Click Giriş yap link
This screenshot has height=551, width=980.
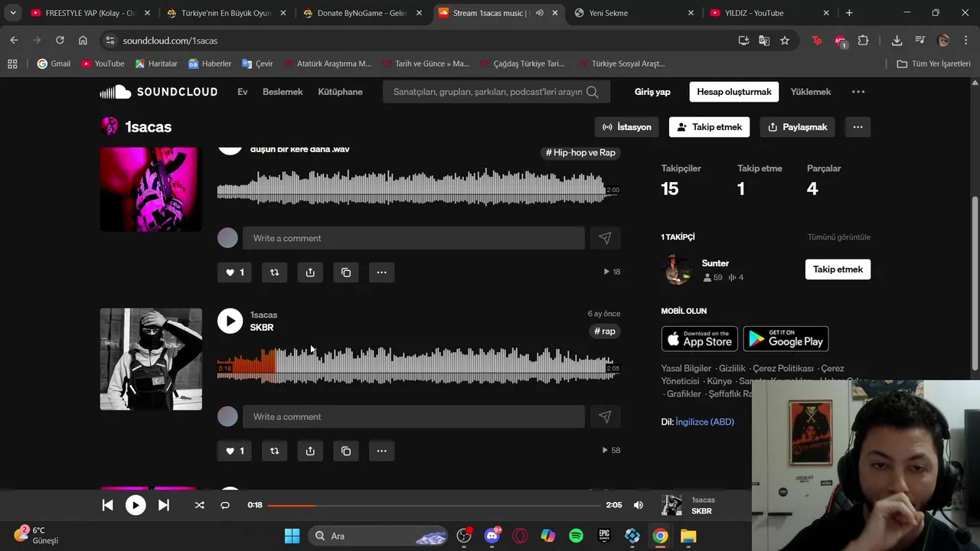click(652, 92)
